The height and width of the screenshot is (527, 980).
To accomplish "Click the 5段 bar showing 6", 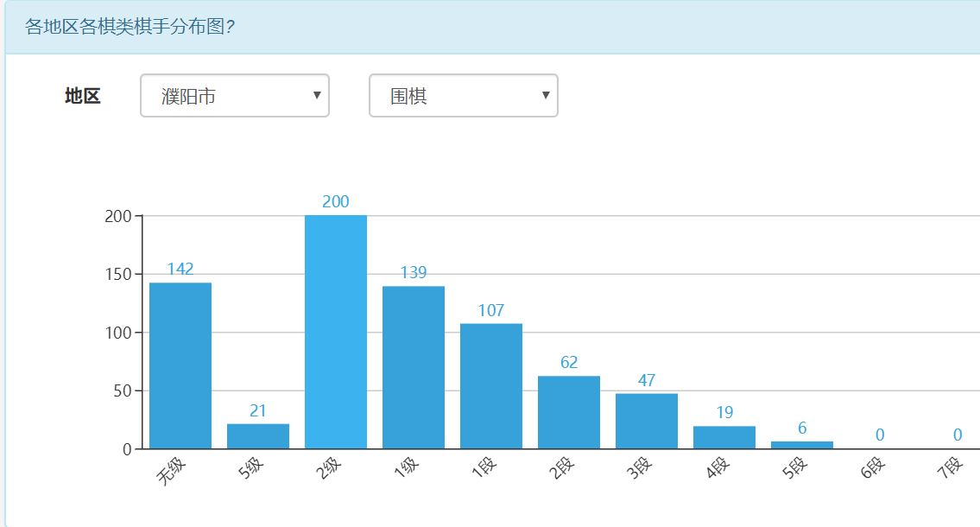I will (802, 445).
